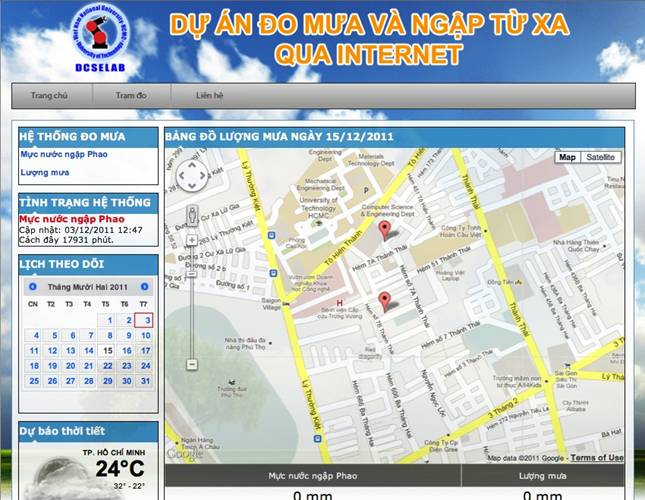Open the Trang chủ menu item

[x=49, y=95]
